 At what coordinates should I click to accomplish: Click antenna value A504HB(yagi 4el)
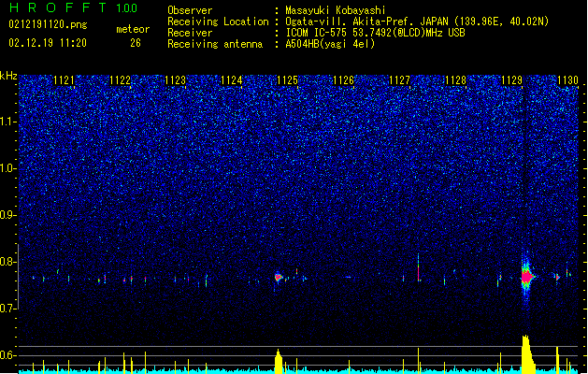pos(330,44)
